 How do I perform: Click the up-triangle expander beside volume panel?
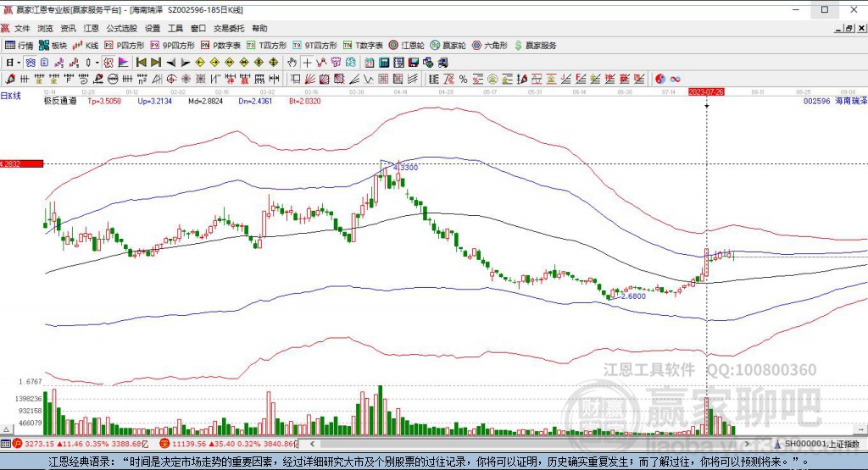click(x=6, y=429)
